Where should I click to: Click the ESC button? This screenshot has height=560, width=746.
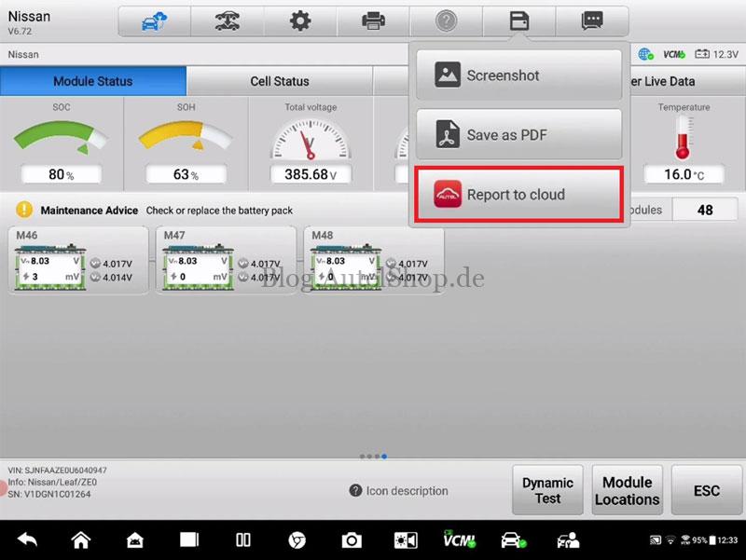pyautogui.click(x=707, y=490)
